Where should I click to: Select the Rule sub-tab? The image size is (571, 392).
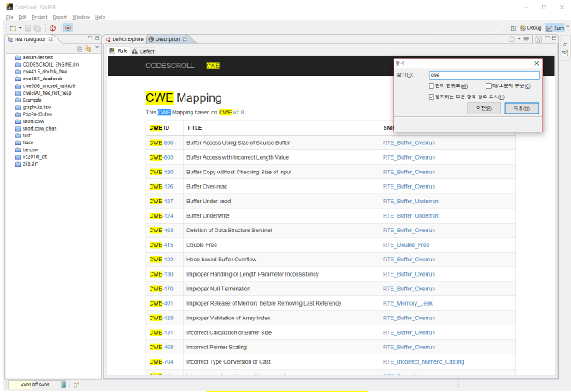click(119, 51)
